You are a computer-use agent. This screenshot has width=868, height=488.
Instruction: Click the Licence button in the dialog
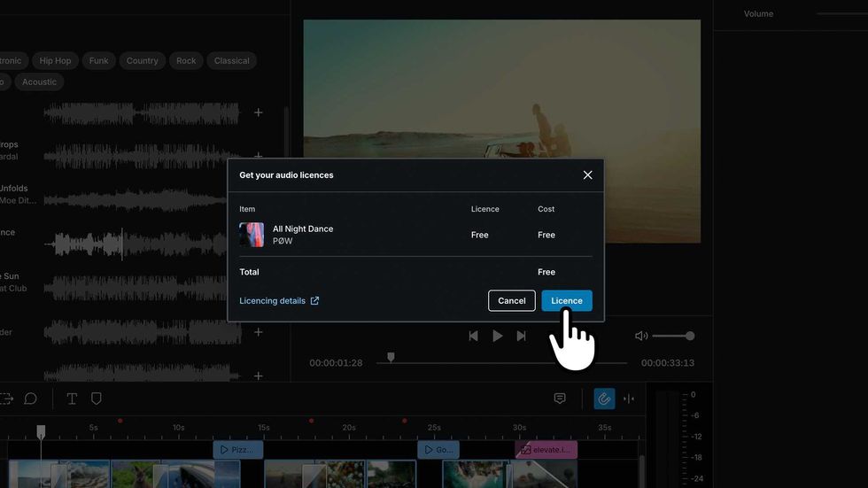(x=567, y=300)
